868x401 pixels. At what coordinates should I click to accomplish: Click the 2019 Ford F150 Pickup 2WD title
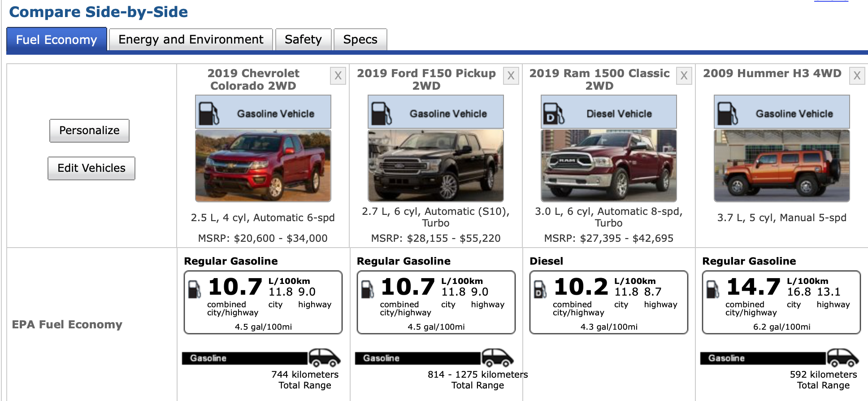[x=426, y=79]
